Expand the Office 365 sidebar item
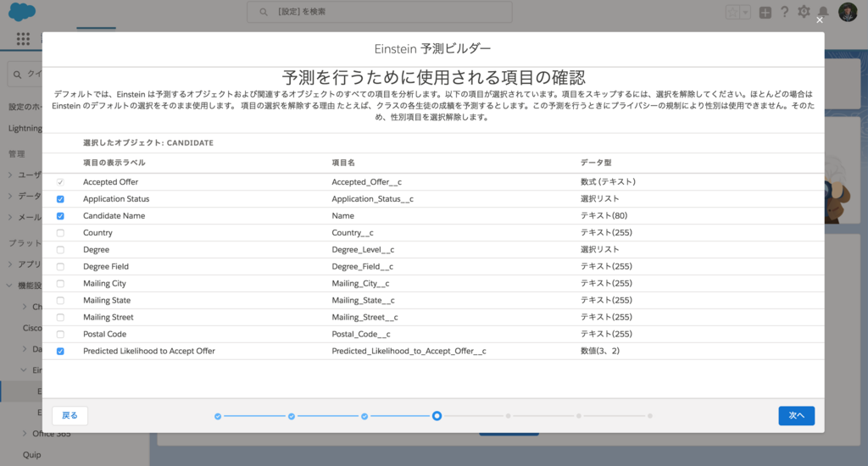The image size is (868, 466). [x=25, y=433]
